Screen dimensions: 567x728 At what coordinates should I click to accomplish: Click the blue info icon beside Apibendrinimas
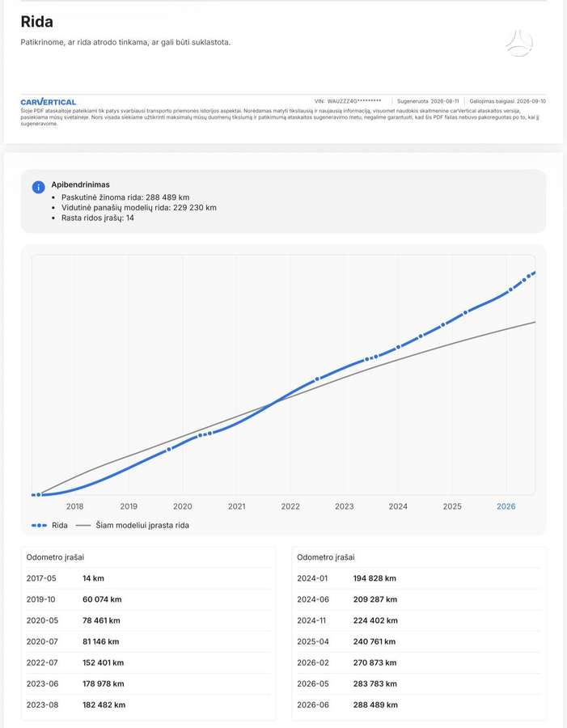pyautogui.click(x=38, y=187)
